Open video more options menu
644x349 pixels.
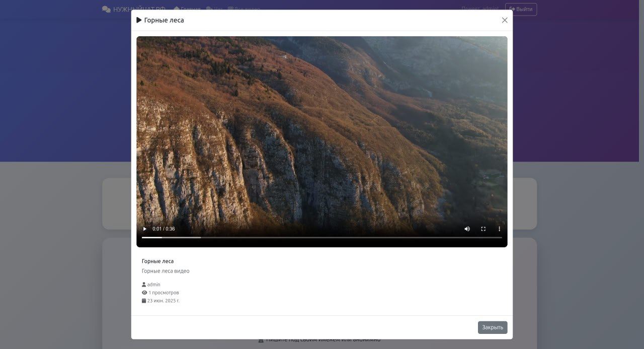[x=499, y=229]
